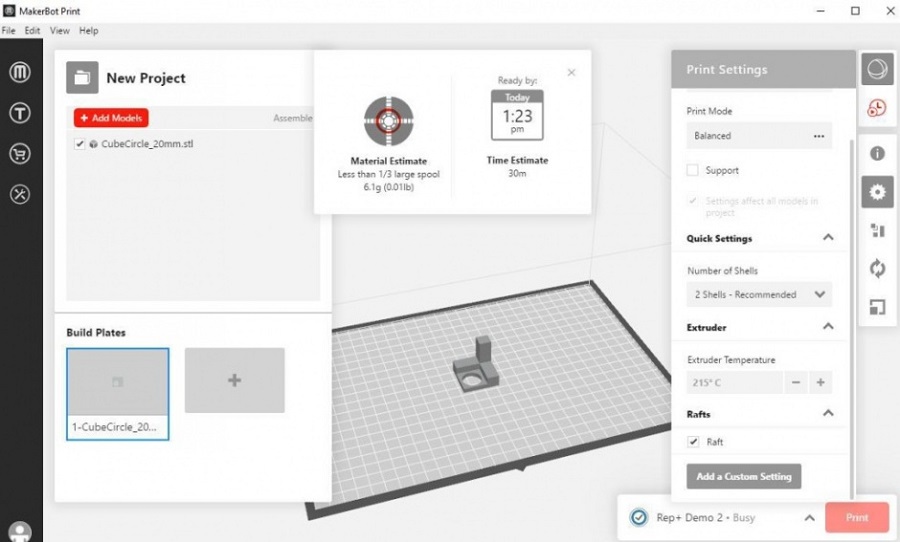Image resolution: width=900 pixels, height=542 pixels.
Task: Select the scale tool icon
Action: pyautogui.click(x=877, y=307)
